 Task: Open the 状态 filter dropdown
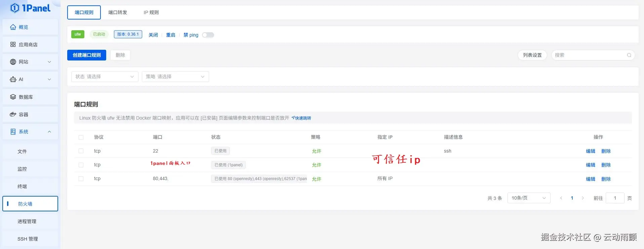point(105,77)
